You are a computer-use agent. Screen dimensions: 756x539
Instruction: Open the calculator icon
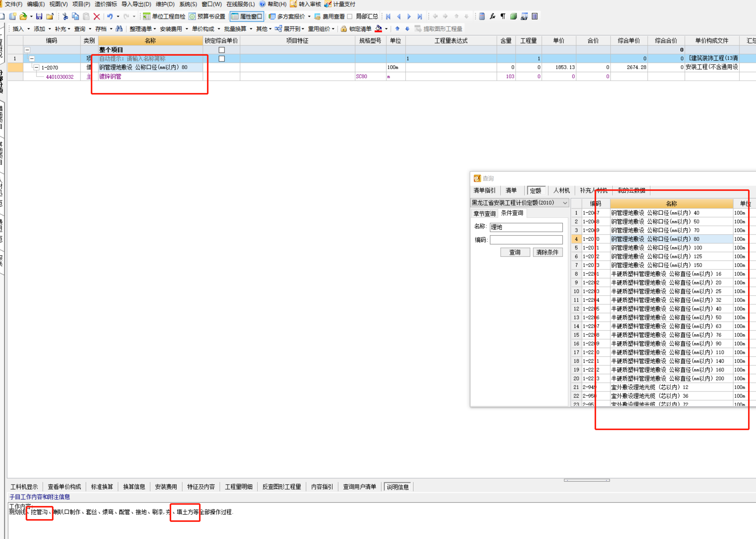point(482,16)
